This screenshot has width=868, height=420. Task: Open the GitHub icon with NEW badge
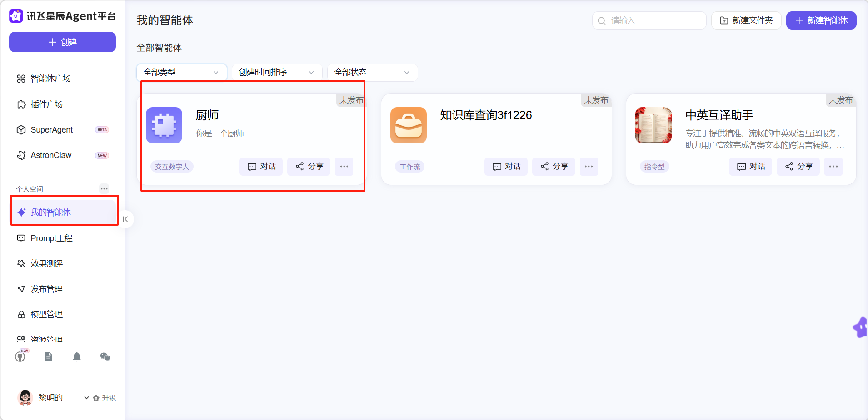[20, 357]
